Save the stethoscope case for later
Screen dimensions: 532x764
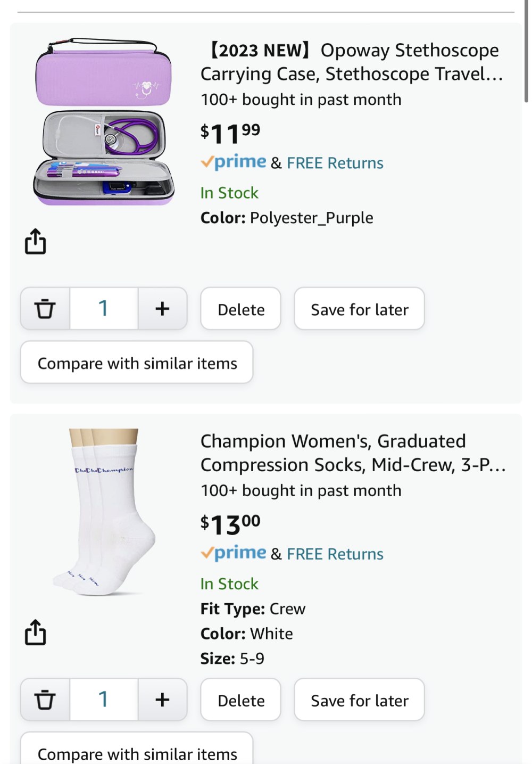point(359,309)
